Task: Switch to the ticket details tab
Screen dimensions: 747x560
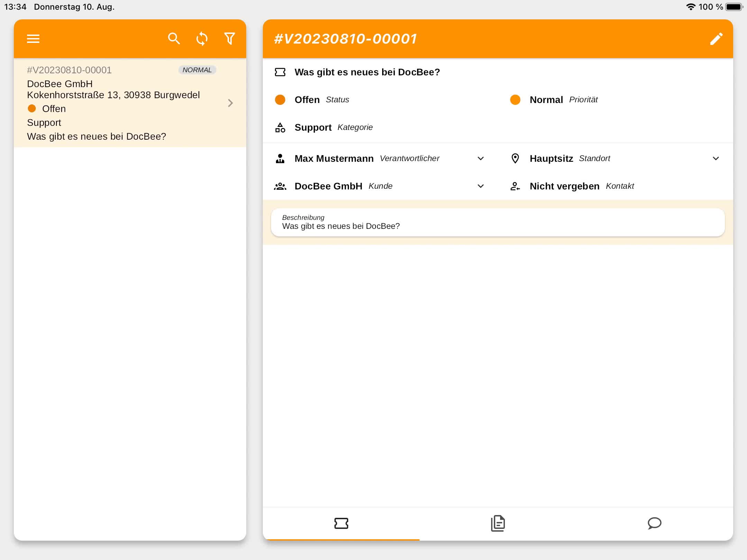Action: [341, 523]
